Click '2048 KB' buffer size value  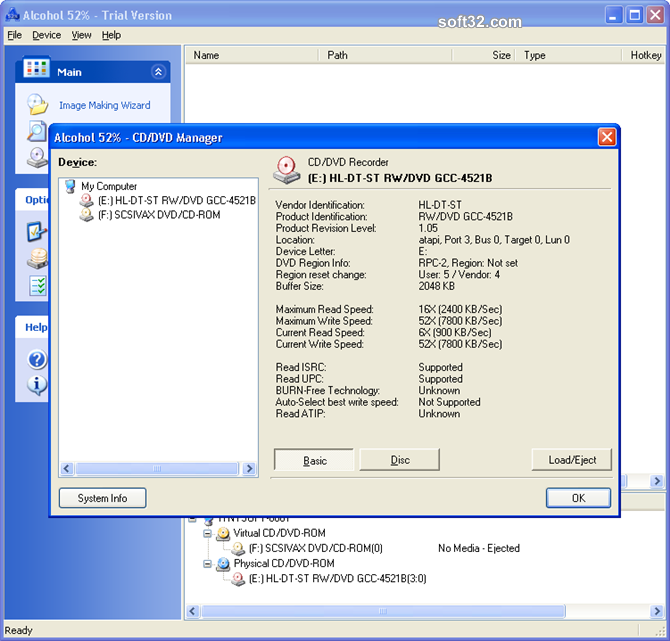[x=436, y=286]
